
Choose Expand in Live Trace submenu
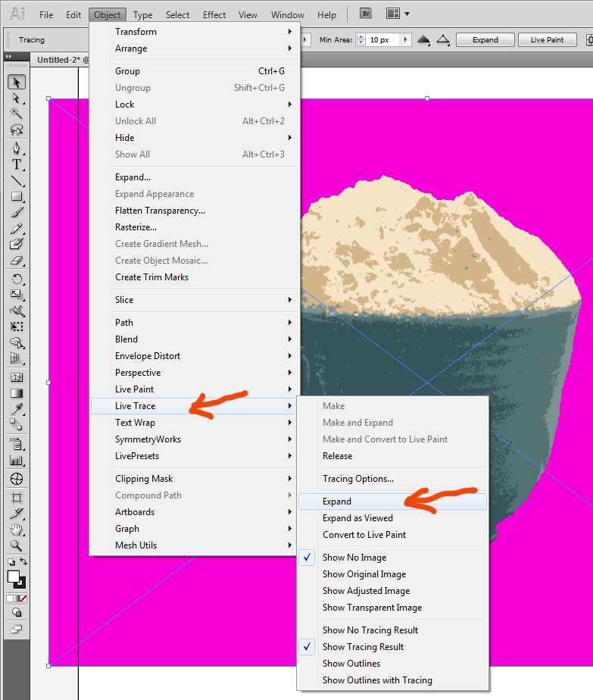[337, 502]
